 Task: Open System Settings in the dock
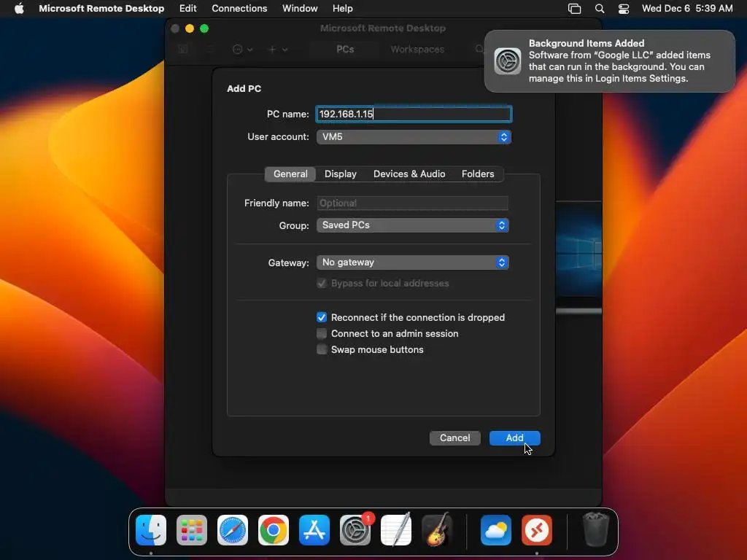point(355,530)
